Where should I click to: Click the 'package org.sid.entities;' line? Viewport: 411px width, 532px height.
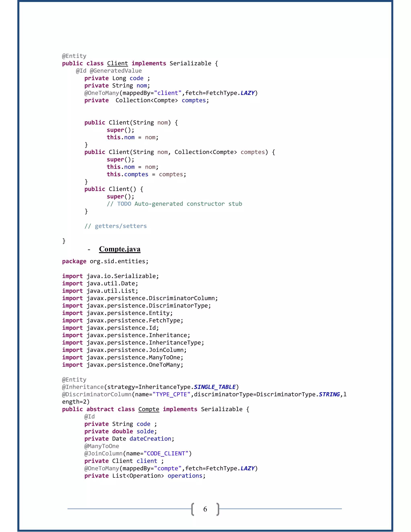coord(105,261)
